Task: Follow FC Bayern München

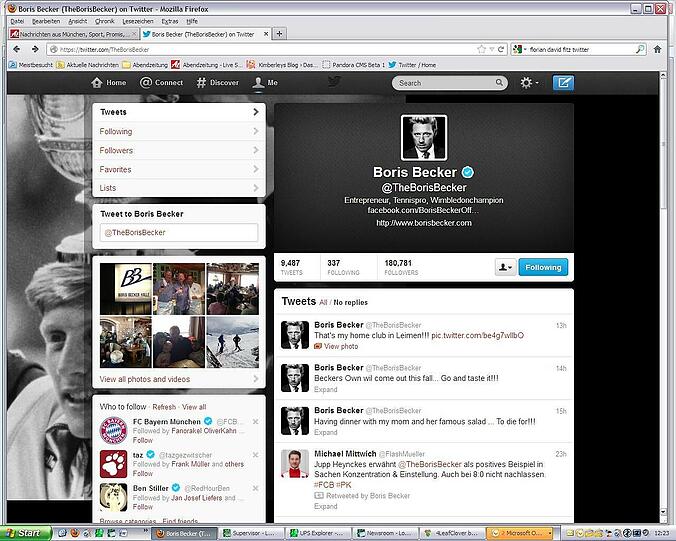Action: pyautogui.click(x=143, y=440)
